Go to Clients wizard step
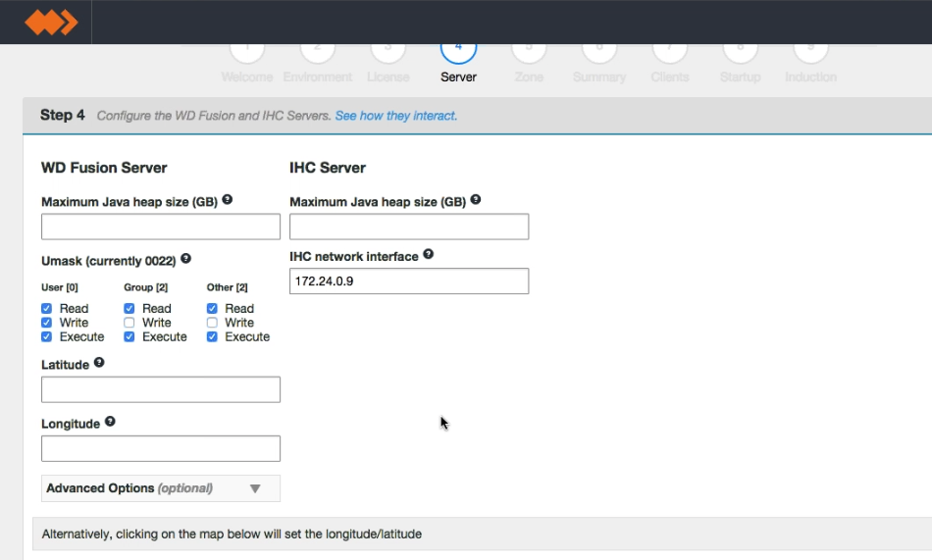Viewport: 932px width, 560px height. click(x=670, y=63)
